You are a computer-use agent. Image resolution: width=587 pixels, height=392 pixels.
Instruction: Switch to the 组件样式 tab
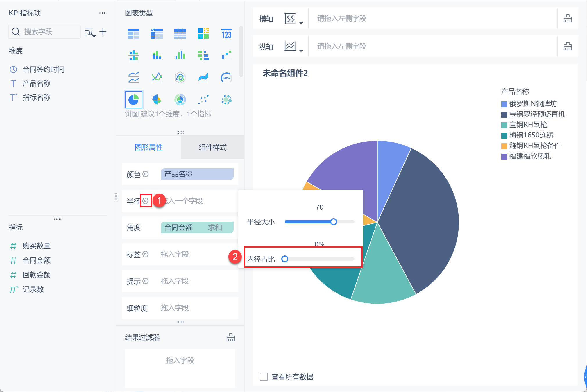coord(212,147)
